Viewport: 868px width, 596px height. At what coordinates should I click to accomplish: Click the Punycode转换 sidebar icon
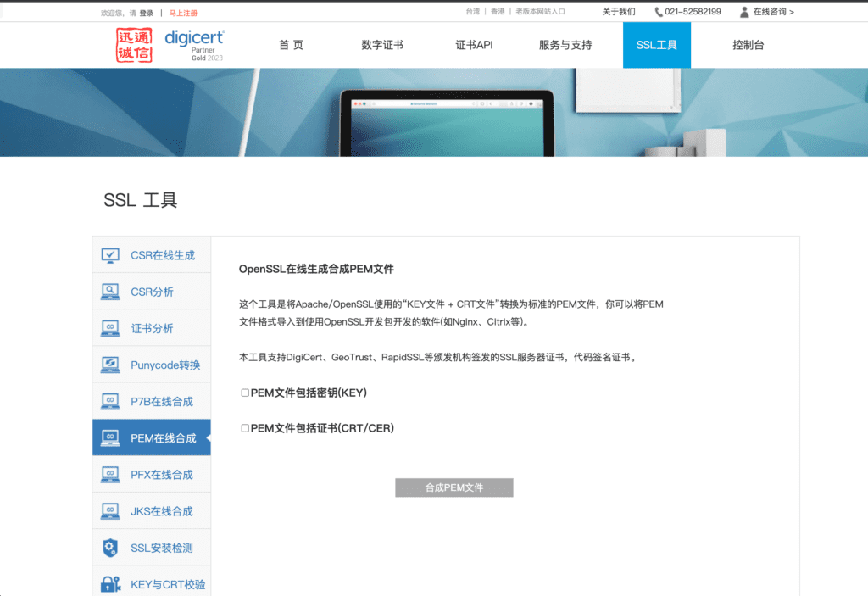click(x=110, y=365)
